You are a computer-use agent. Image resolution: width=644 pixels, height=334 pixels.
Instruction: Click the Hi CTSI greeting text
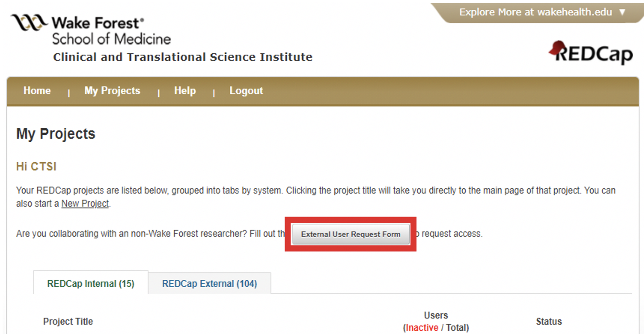36,166
